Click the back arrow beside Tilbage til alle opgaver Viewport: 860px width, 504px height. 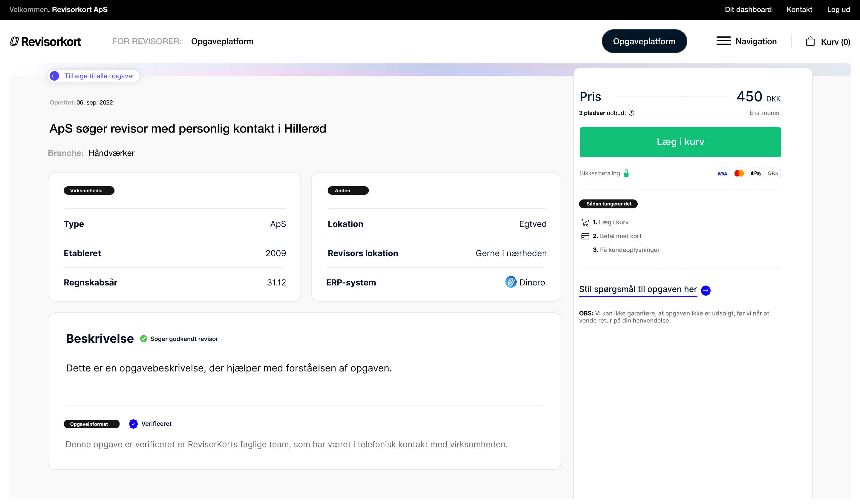pyautogui.click(x=54, y=76)
